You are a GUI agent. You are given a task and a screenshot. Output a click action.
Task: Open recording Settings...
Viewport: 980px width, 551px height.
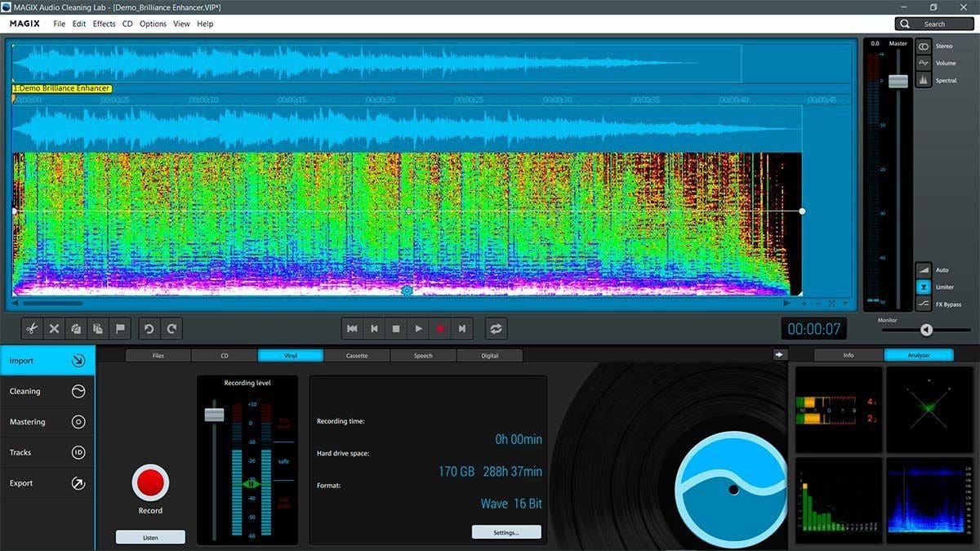point(506,532)
